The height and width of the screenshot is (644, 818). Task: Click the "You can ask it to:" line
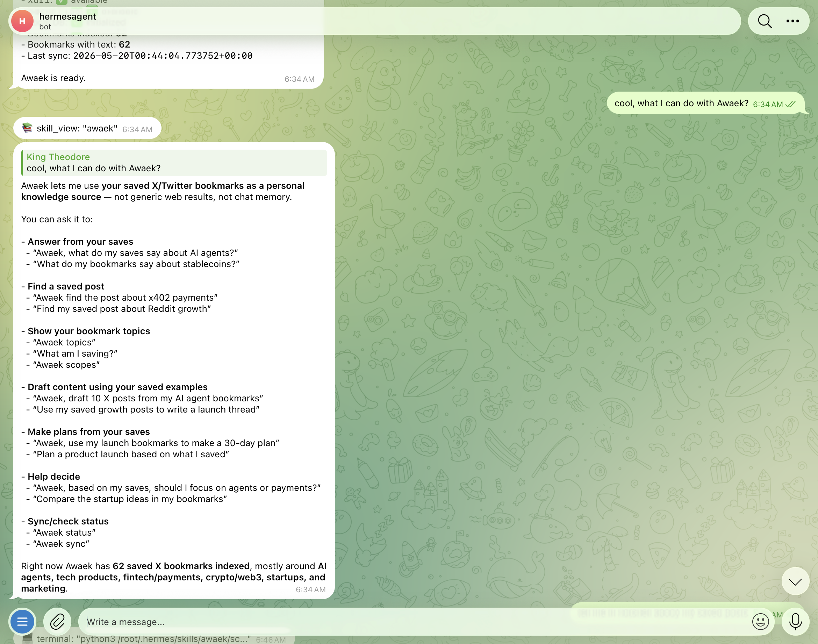pyautogui.click(x=57, y=220)
